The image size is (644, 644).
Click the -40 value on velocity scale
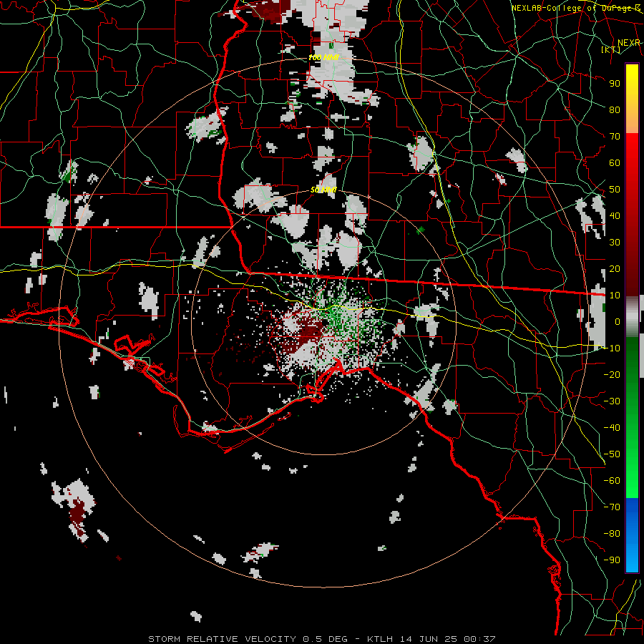coord(612,428)
